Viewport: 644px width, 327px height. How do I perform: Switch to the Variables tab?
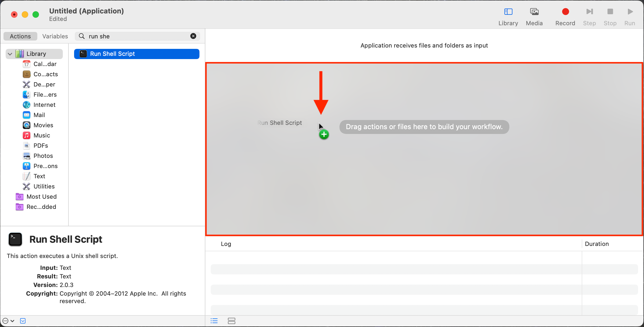(x=55, y=36)
